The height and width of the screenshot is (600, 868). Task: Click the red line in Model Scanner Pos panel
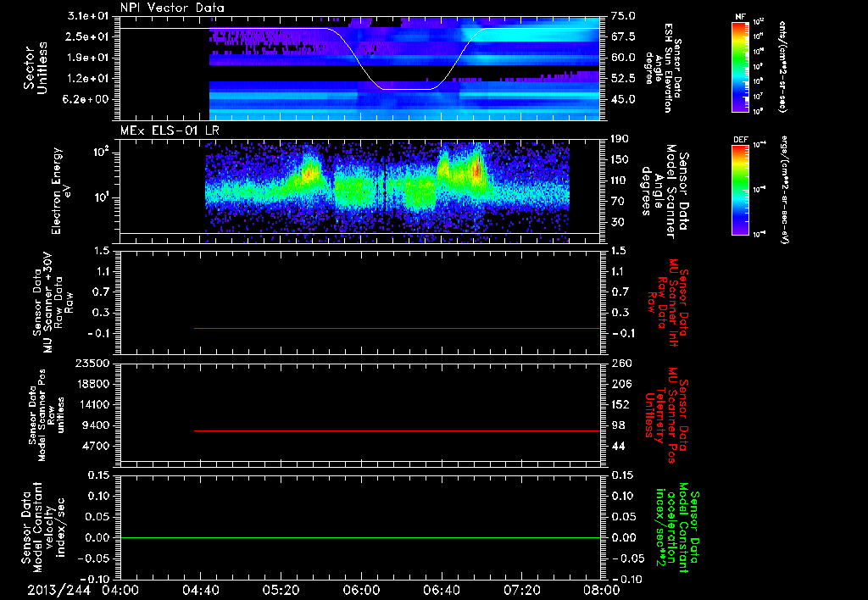[397, 431]
